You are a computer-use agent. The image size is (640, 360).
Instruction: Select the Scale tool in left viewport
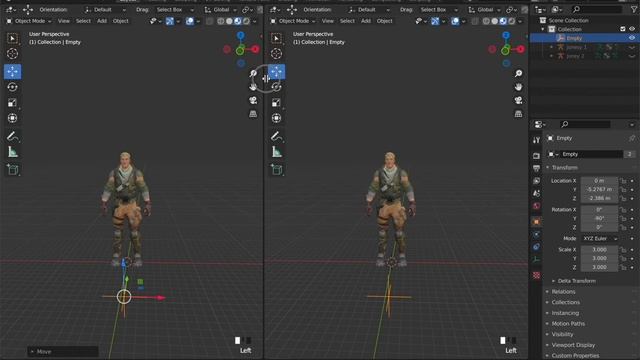pos(13,102)
